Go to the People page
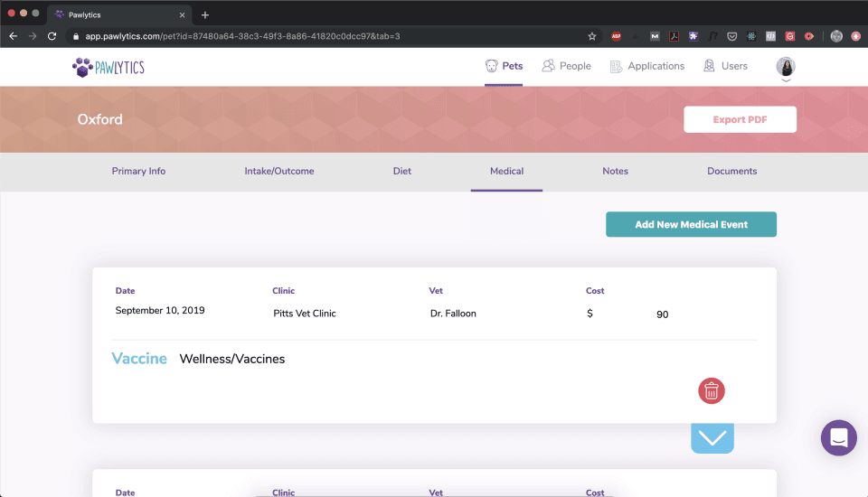Viewport: 868px width, 497px height. pyautogui.click(x=566, y=66)
